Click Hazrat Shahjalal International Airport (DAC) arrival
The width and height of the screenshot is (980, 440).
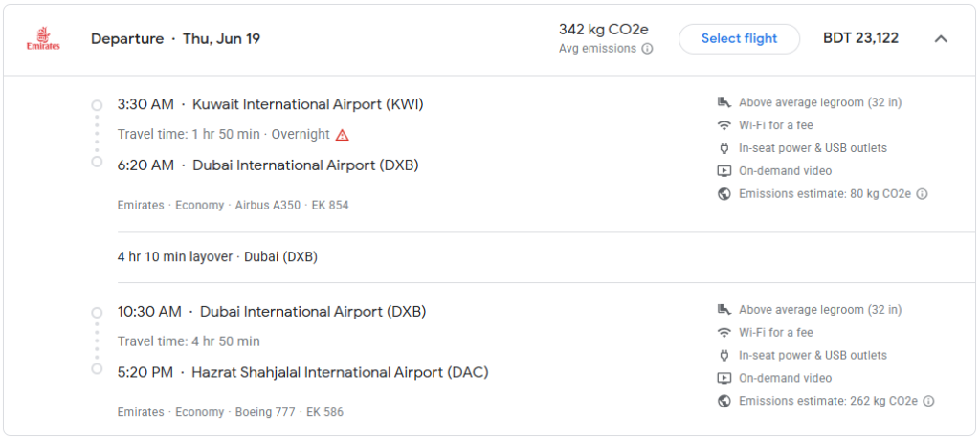pyautogui.click(x=340, y=372)
